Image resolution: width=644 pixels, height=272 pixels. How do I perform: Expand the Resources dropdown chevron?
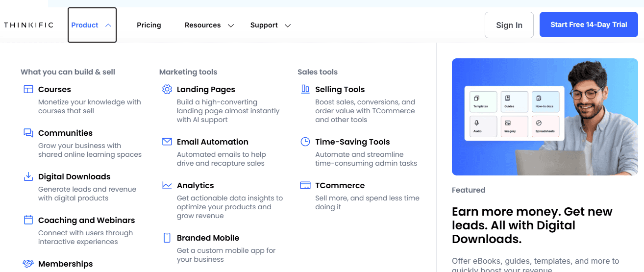click(231, 25)
